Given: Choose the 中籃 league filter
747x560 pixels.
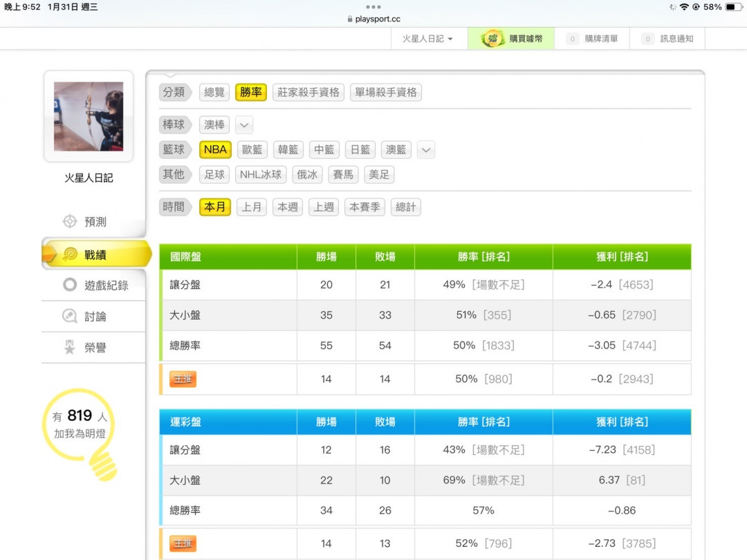Looking at the screenshot, I should [x=324, y=149].
